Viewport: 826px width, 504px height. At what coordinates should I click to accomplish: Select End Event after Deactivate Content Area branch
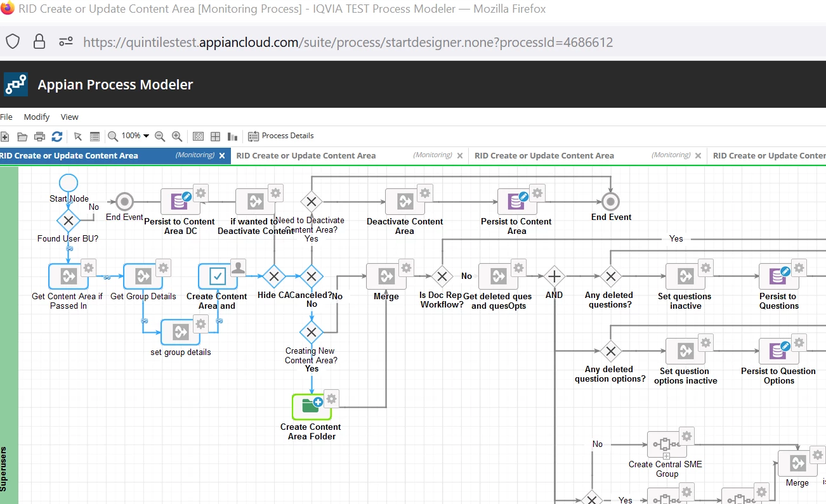pyautogui.click(x=610, y=202)
